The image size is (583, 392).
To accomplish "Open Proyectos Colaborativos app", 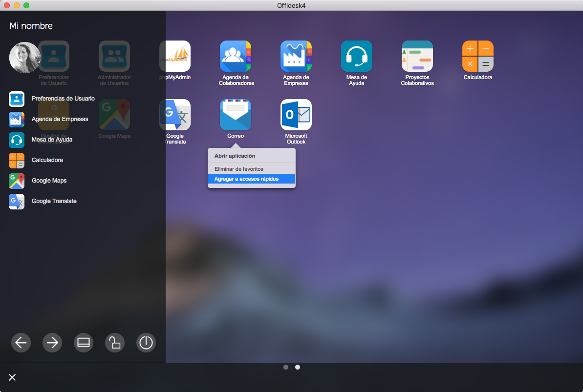I will tap(417, 56).
